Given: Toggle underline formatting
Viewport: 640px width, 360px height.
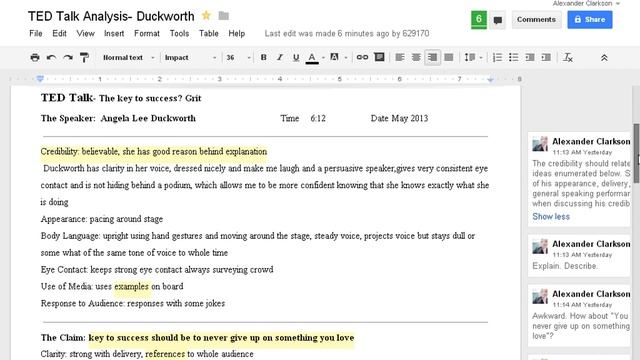Looking at the screenshot, I should coord(296,58).
